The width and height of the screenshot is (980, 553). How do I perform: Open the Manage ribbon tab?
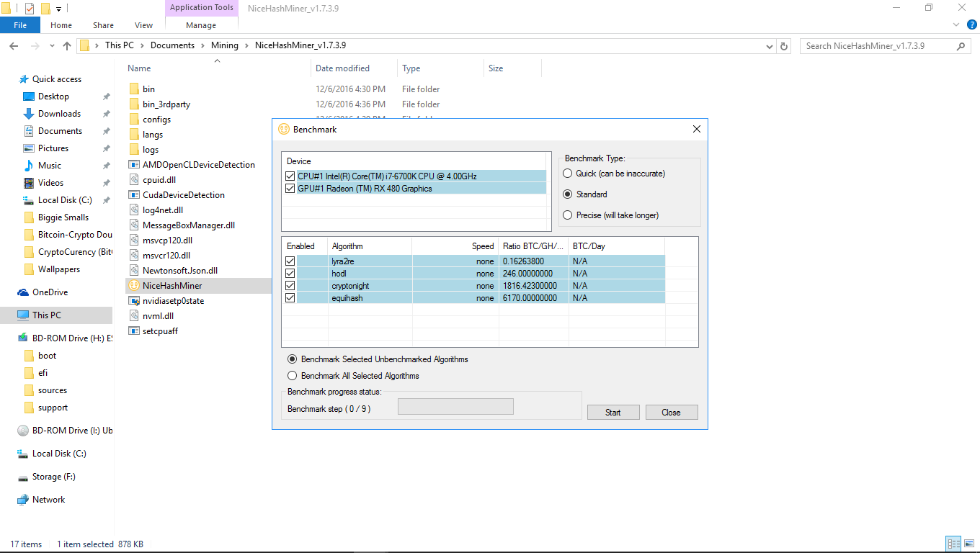tap(201, 25)
